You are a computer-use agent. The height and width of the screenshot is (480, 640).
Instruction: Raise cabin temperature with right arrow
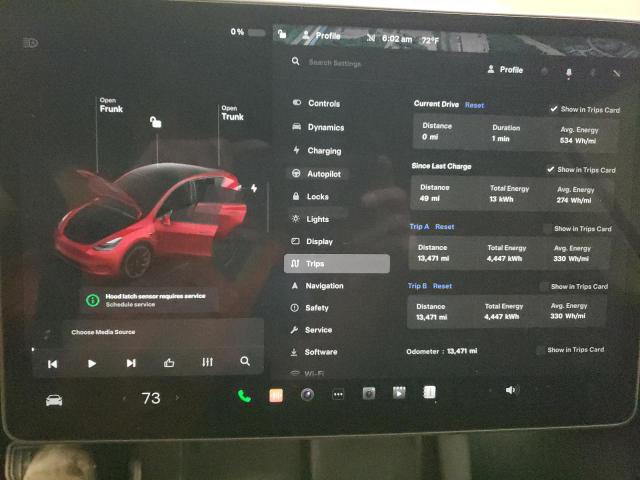tap(177, 397)
